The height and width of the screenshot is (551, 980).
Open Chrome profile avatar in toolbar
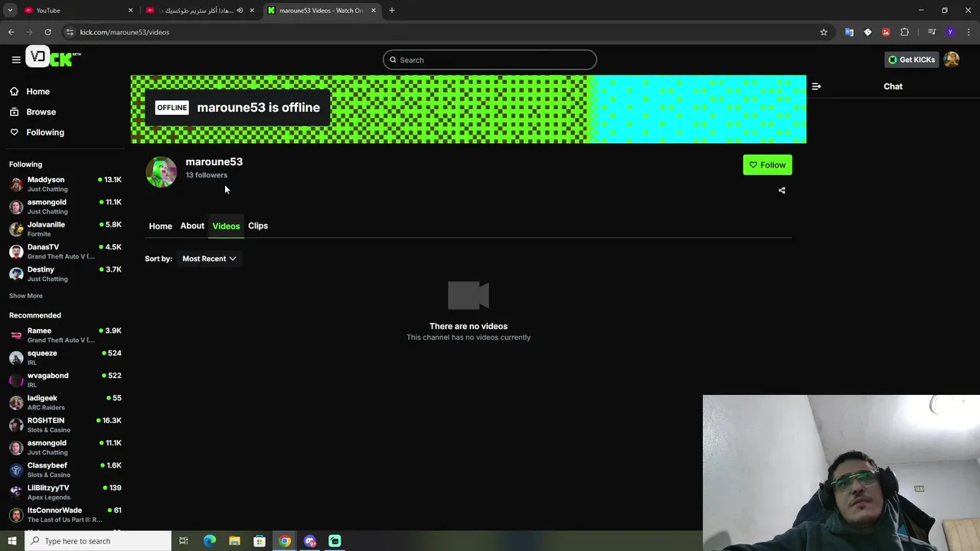click(x=950, y=32)
